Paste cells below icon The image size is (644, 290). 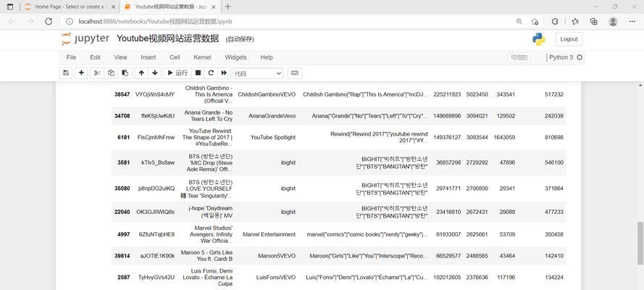[x=125, y=72]
